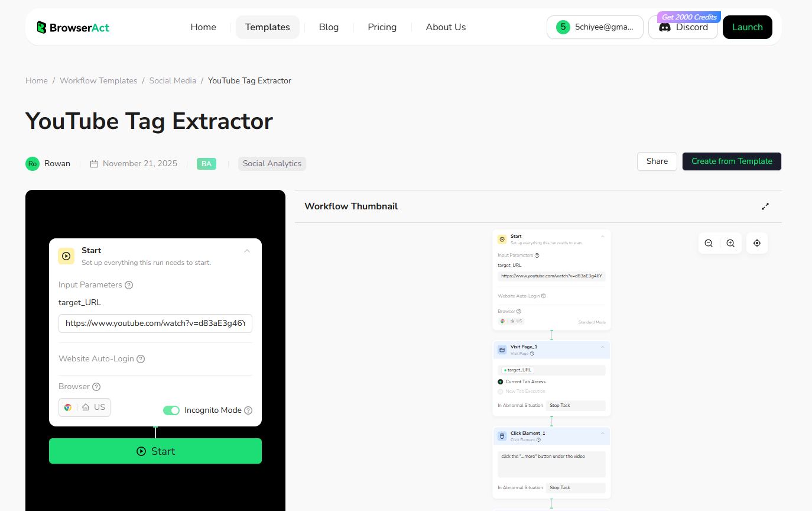The height and width of the screenshot is (511, 812).
Task: Zoom in on the workflow thumbnail
Action: pyautogui.click(x=730, y=243)
